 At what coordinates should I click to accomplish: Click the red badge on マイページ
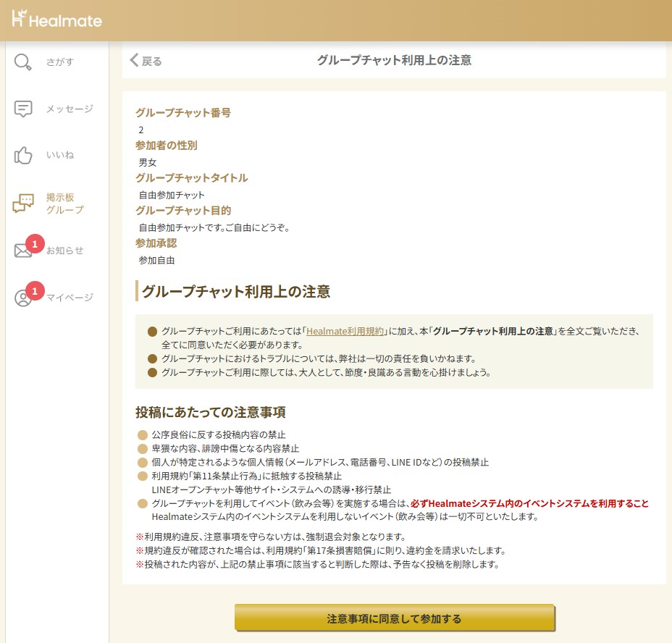tap(34, 290)
